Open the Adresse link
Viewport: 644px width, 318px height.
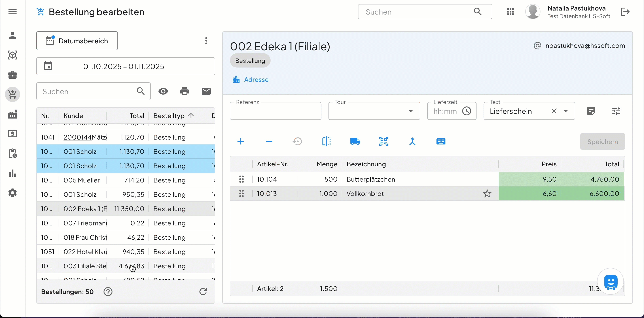(x=256, y=80)
